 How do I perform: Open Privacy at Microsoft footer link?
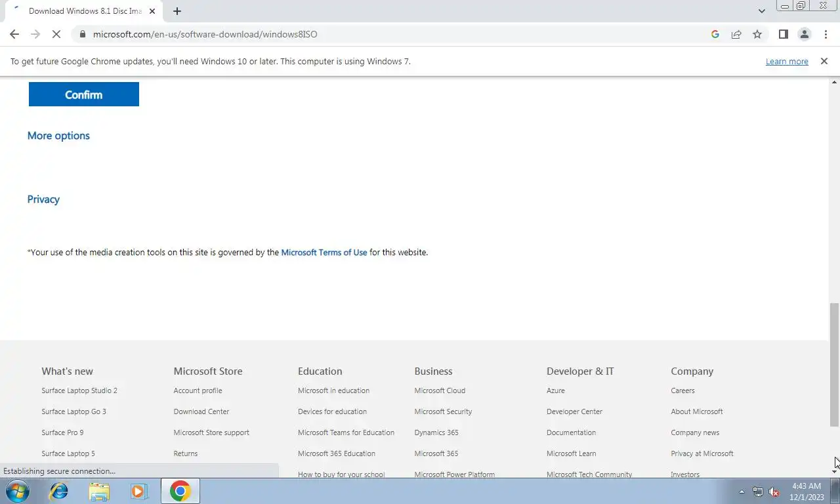[702, 453]
